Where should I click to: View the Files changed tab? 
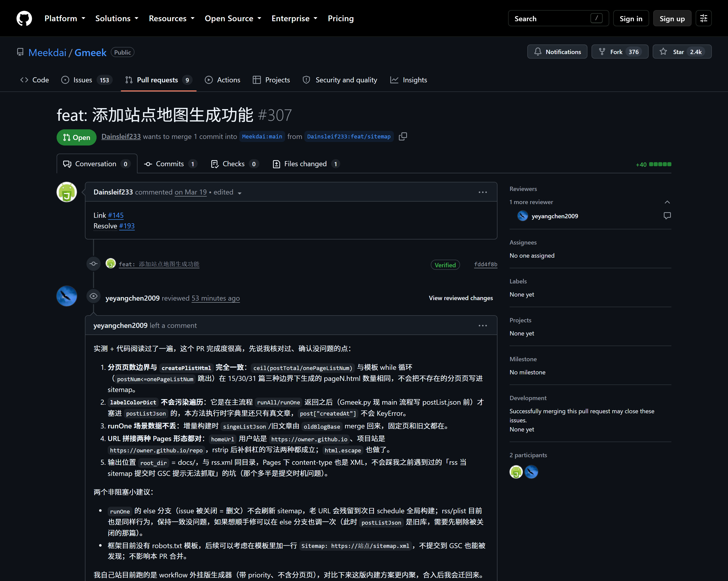(x=306, y=164)
